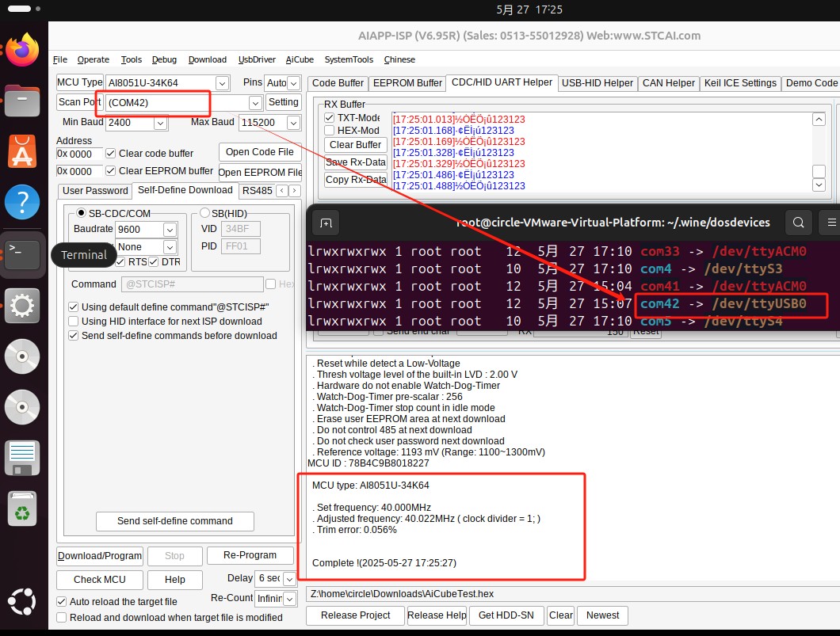Toggle the Clear EEPROM buffer checkbox
Viewport: 840px width, 636px height.
pyautogui.click(x=111, y=171)
